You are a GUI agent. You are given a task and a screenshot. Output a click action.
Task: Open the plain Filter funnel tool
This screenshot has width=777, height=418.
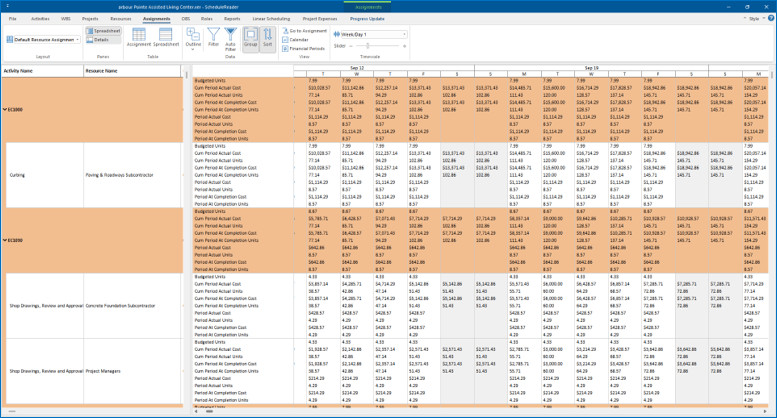[214, 37]
